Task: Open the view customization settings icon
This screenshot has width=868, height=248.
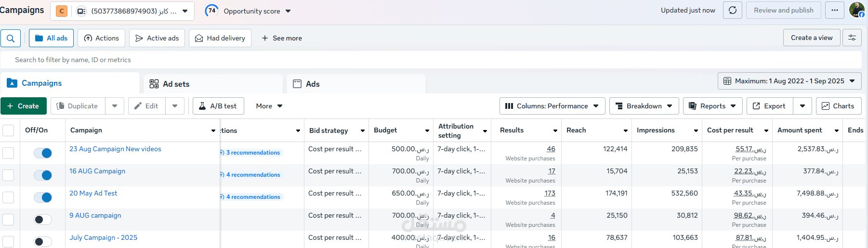Action: pyautogui.click(x=852, y=38)
